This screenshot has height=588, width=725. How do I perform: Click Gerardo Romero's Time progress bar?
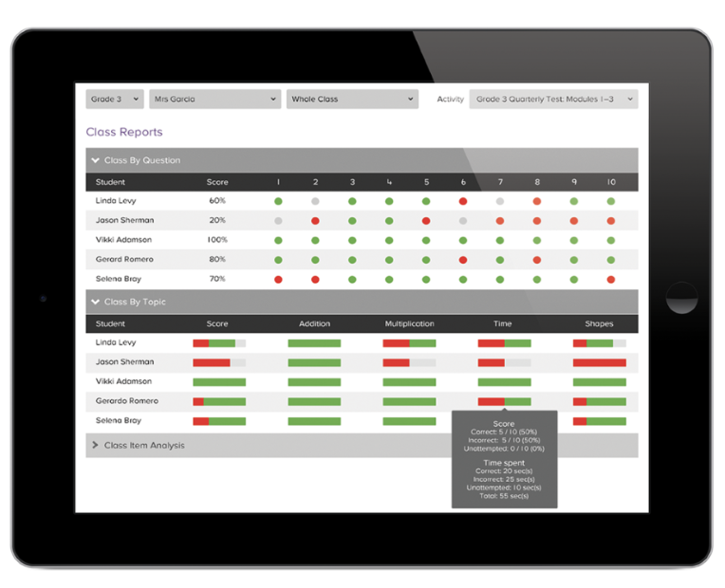pyautogui.click(x=505, y=402)
